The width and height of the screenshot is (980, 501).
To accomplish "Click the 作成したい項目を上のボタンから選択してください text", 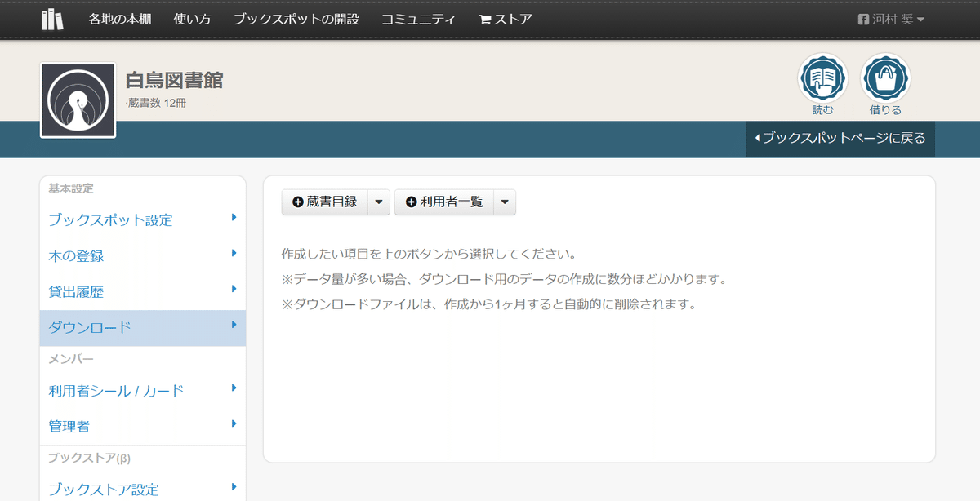I will (x=429, y=254).
